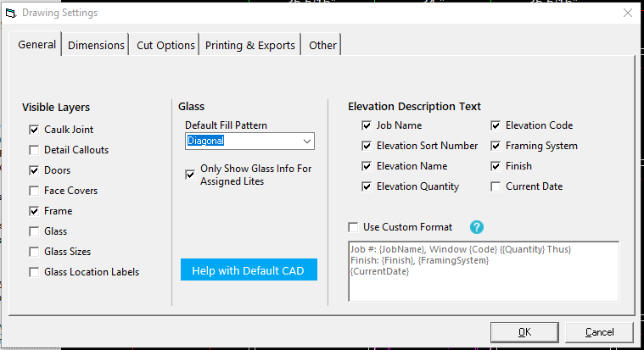Show the Glass layer
644x350 pixels.
pyautogui.click(x=34, y=231)
